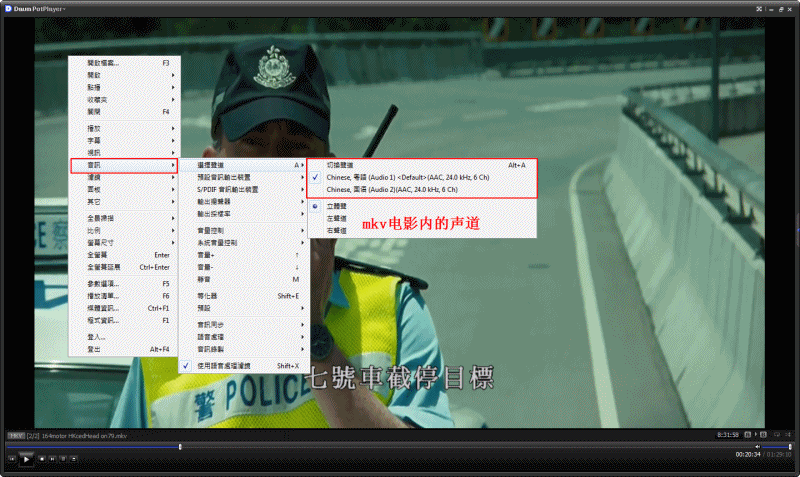This screenshot has width=800, height=477.
Task: Click the elapsed time 00:20:34 display
Action: 748,455
